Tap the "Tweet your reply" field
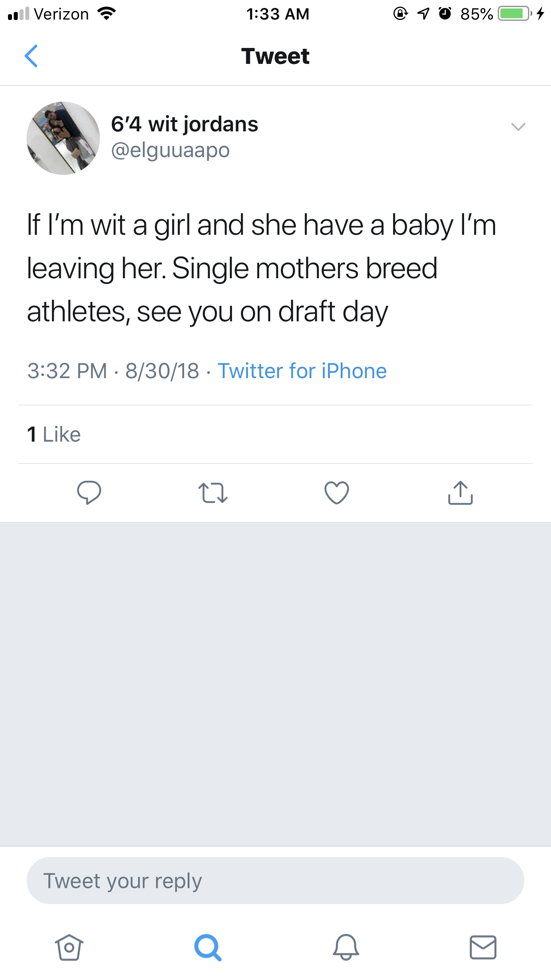The image size is (551, 980). click(x=275, y=881)
